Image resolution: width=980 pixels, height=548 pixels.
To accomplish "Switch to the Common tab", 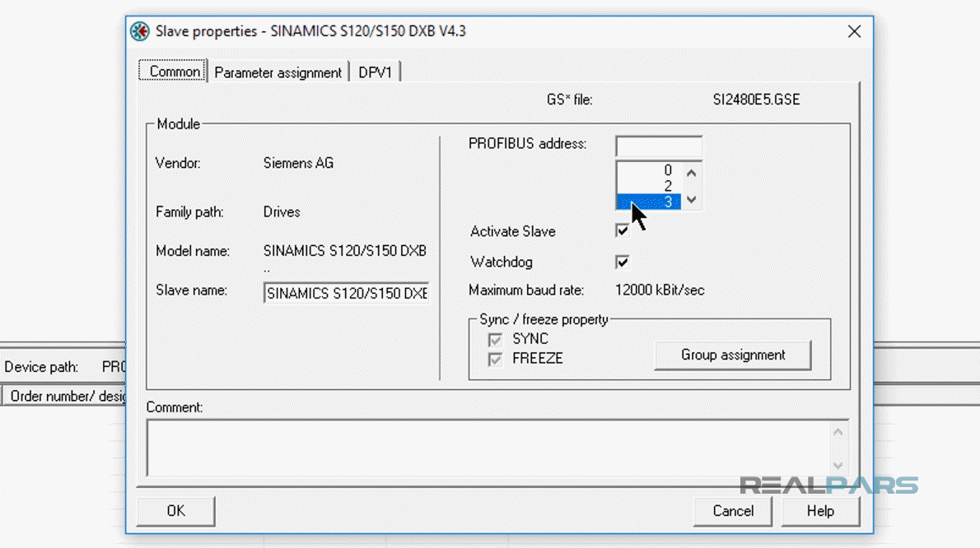I will tap(174, 72).
